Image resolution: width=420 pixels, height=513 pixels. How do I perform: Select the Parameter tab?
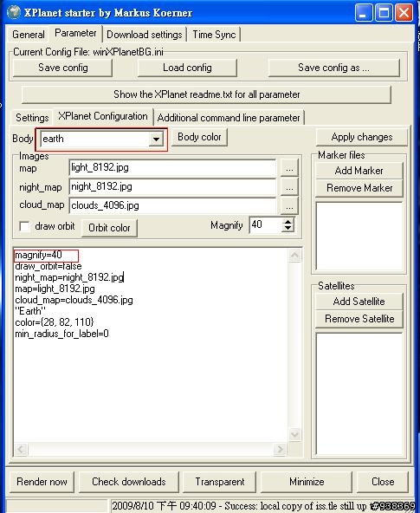pos(75,33)
